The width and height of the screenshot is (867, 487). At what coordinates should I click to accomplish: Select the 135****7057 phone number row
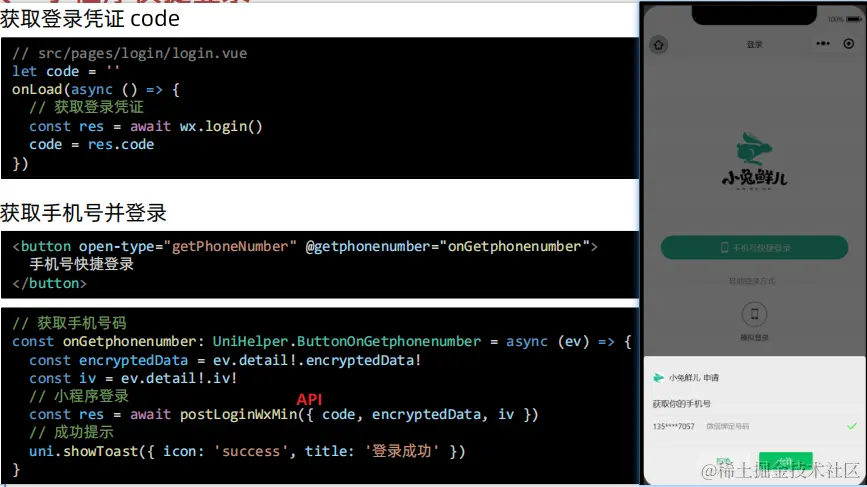tap(754, 426)
